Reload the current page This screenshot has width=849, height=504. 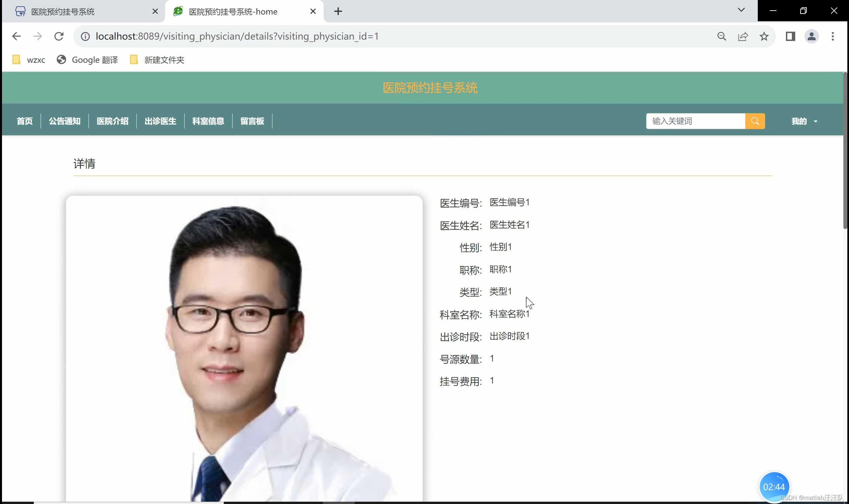tap(59, 36)
